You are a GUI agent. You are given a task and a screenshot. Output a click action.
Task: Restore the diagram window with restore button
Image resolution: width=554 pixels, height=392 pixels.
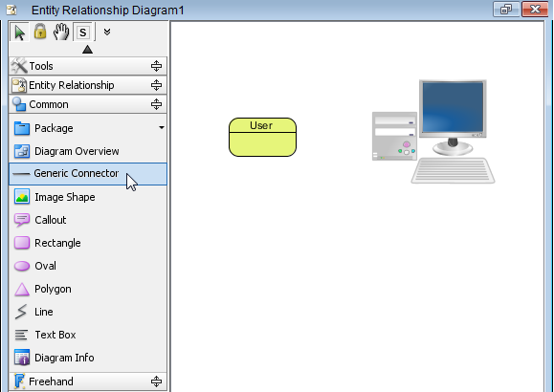(x=506, y=9)
